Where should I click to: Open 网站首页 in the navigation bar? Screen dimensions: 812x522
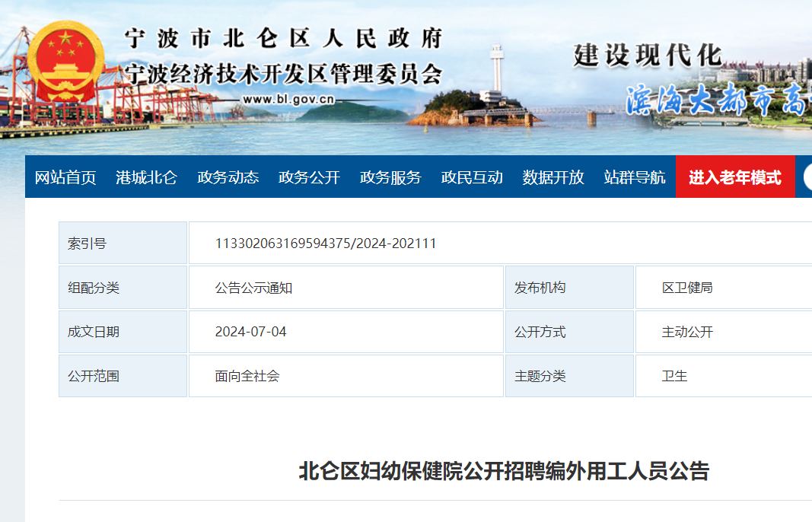(65, 177)
